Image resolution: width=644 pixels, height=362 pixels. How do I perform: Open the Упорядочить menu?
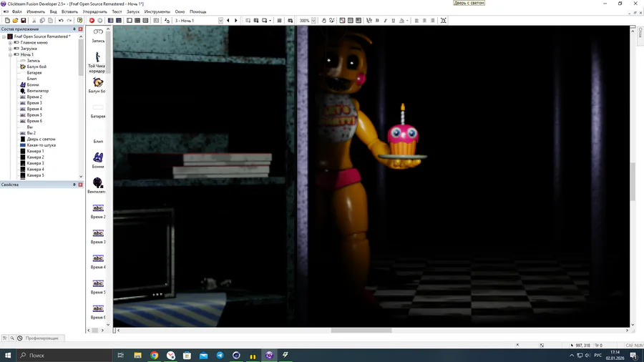click(x=95, y=12)
